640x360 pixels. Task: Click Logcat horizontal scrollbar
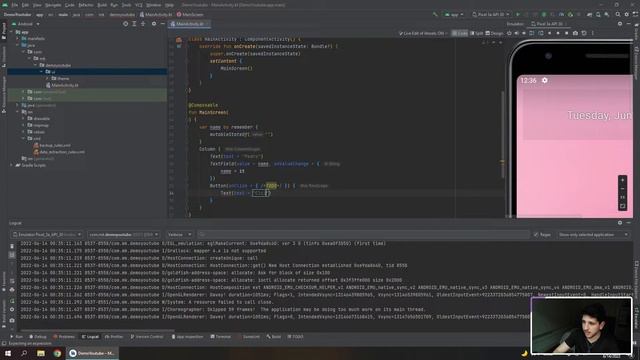[98, 330]
